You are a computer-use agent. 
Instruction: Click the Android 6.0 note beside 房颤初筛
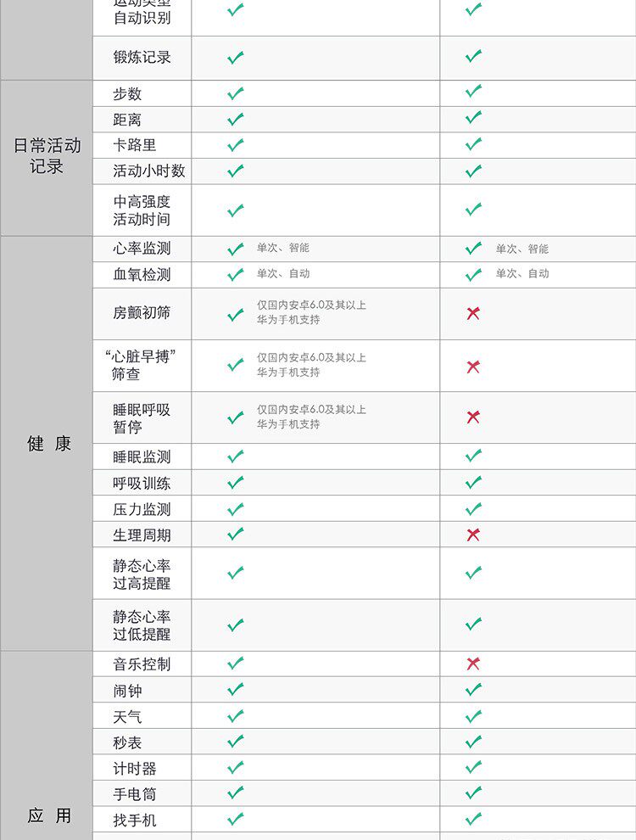(311, 312)
